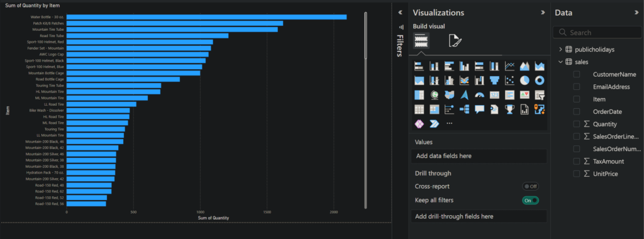Select the Scatter chart visual
This screenshot has width=644, height=239.
(x=509, y=81)
